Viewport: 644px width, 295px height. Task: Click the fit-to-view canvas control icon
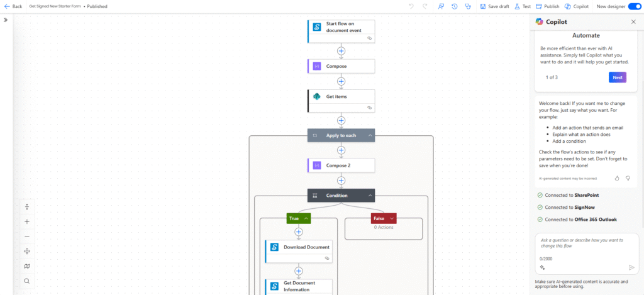(27, 251)
